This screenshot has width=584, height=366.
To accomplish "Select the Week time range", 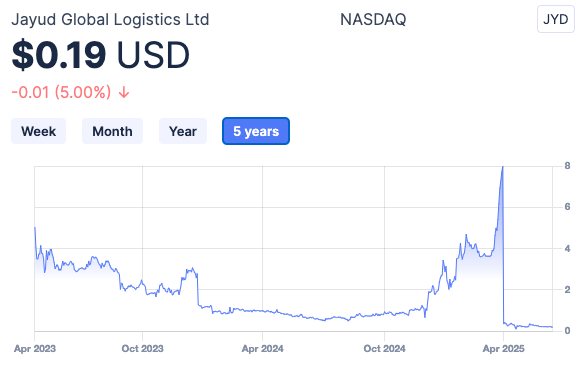I will coord(38,131).
